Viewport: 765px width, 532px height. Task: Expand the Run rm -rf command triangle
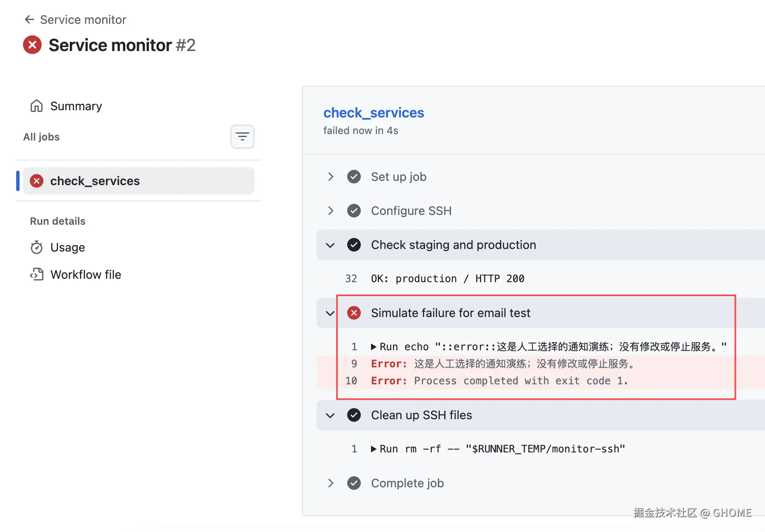(x=374, y=449)
